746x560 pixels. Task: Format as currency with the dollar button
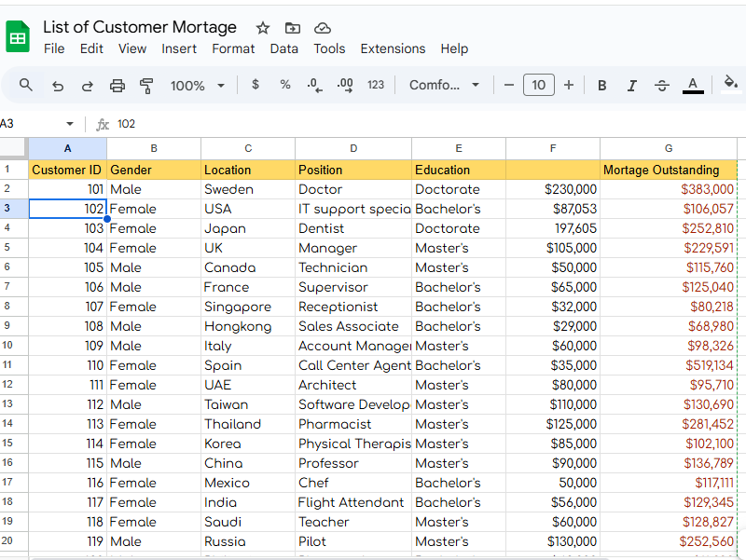[x=256, y=85]
